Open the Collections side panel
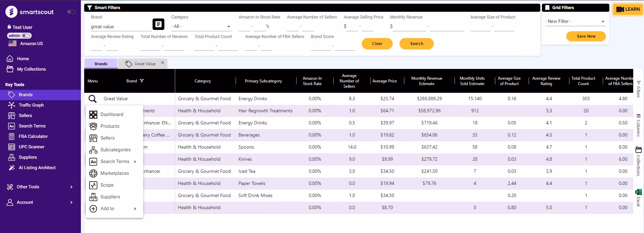Viewport: 644px width, 233px height. [x=639, y=161]
